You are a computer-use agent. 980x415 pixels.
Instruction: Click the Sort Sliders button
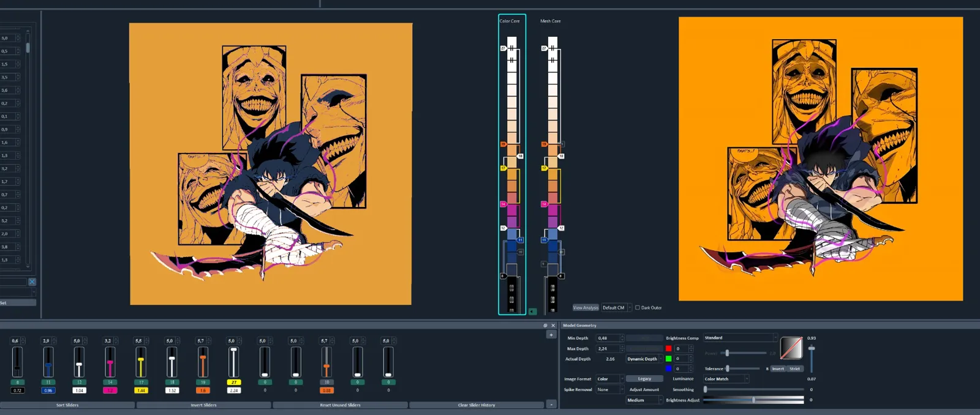(67, 405)
